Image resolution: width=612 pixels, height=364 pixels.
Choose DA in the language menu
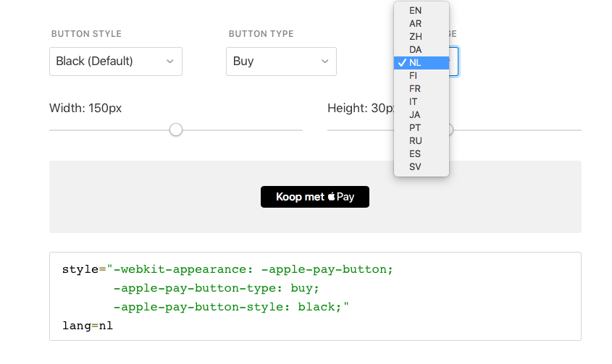point(421,49)
